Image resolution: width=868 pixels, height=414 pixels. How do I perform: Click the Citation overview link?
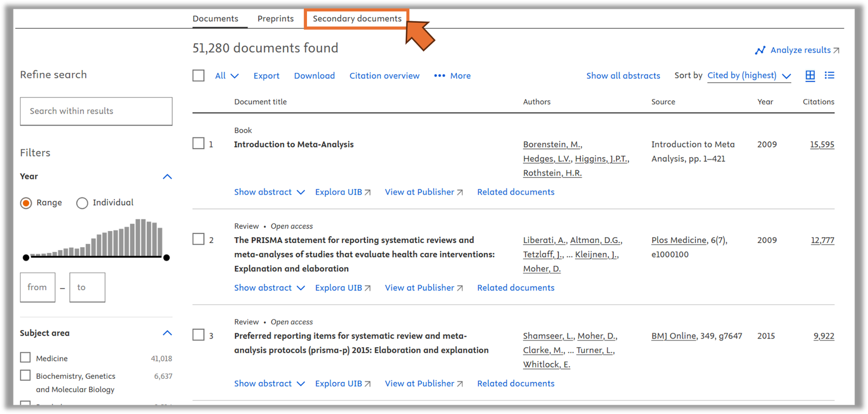pos(384,76)
